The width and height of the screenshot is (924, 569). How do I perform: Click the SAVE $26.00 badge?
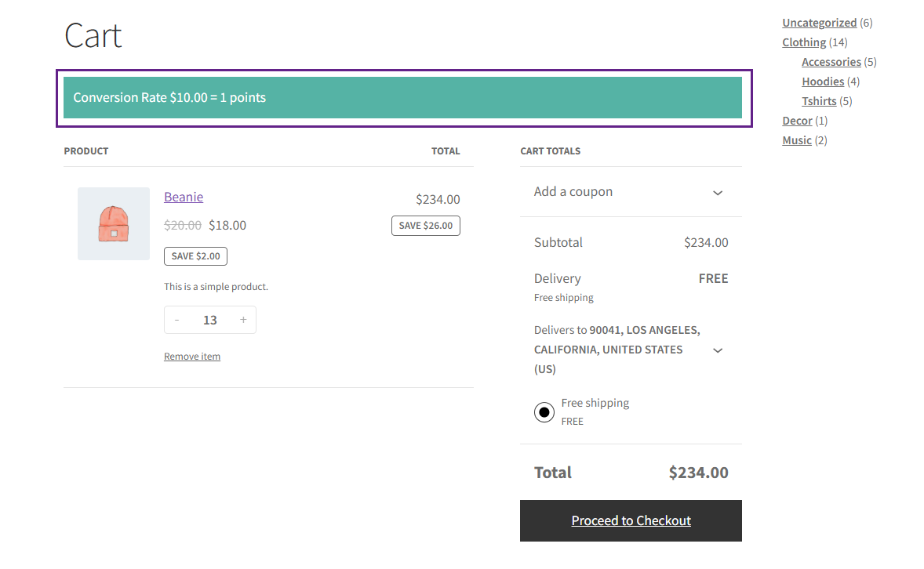(426, 226)
